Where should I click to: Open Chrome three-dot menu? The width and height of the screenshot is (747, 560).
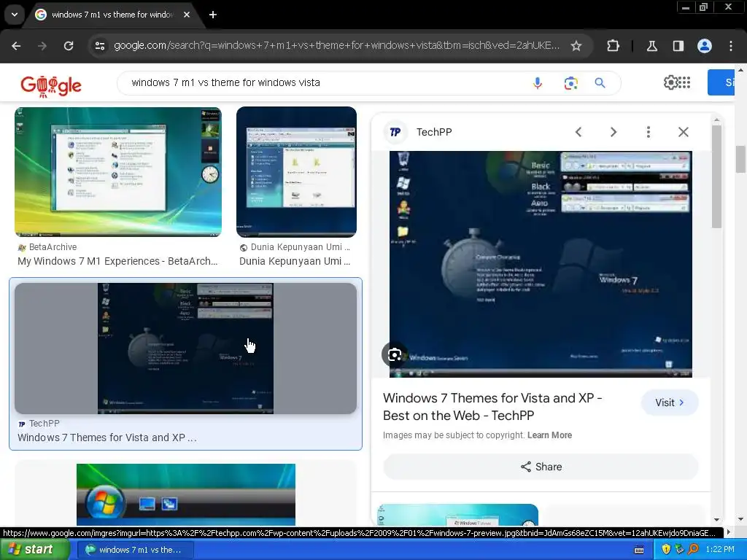pyautogui.click(x=731, y=46)
